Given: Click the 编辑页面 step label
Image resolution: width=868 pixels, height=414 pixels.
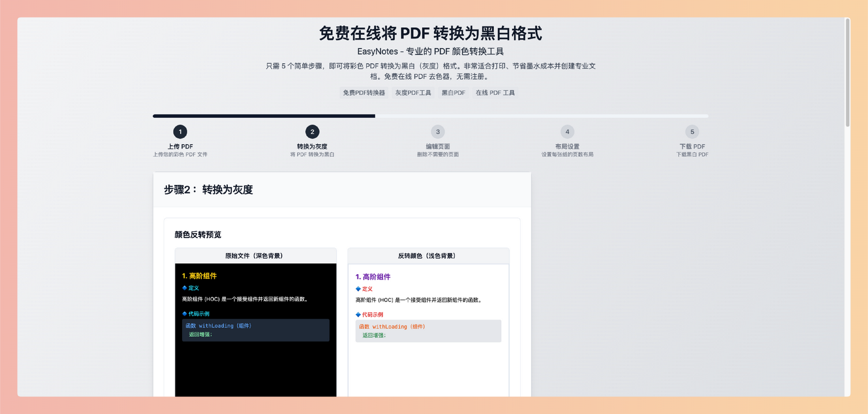Looking at the screenshot, I should coord(438,146).
